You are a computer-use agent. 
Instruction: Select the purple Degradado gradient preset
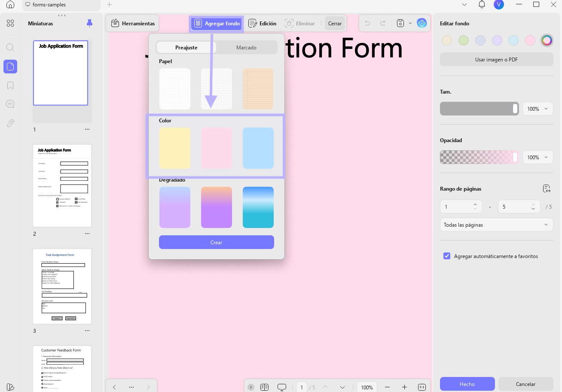(175, 207)
